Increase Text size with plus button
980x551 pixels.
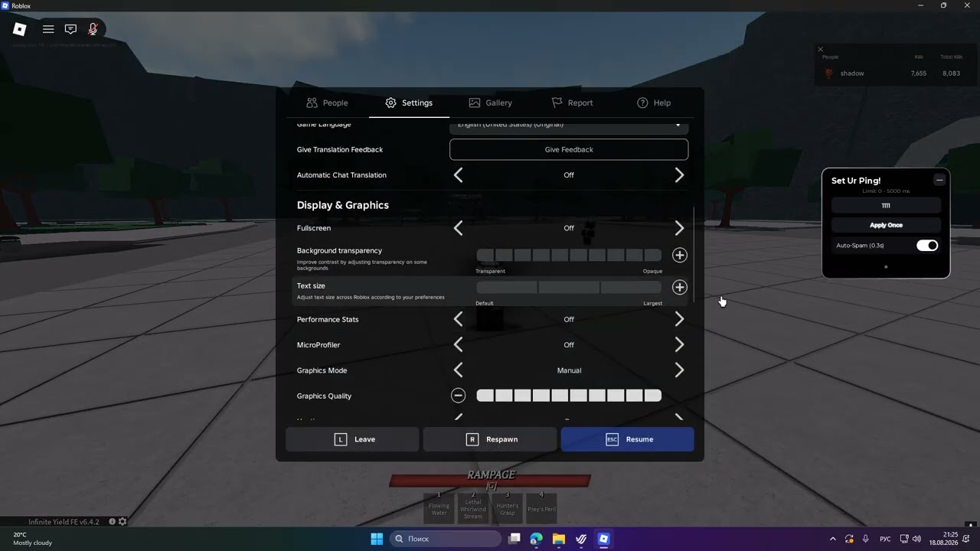(679, 287)
